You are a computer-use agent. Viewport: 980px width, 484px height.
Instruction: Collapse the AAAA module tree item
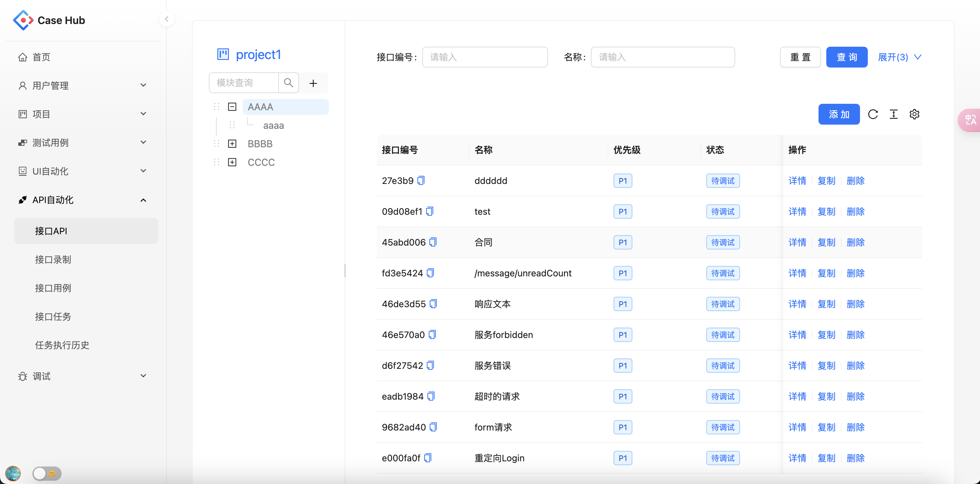click(232, 106)
